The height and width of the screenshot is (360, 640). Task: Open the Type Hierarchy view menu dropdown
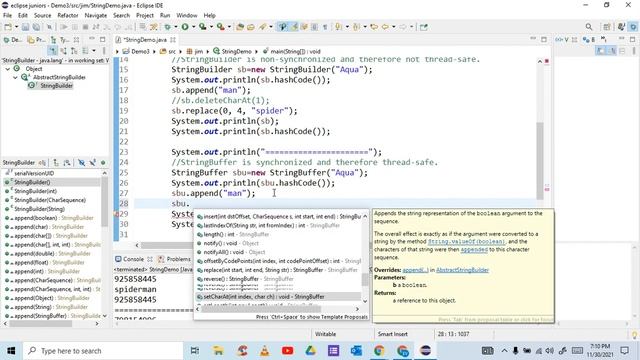93,51
